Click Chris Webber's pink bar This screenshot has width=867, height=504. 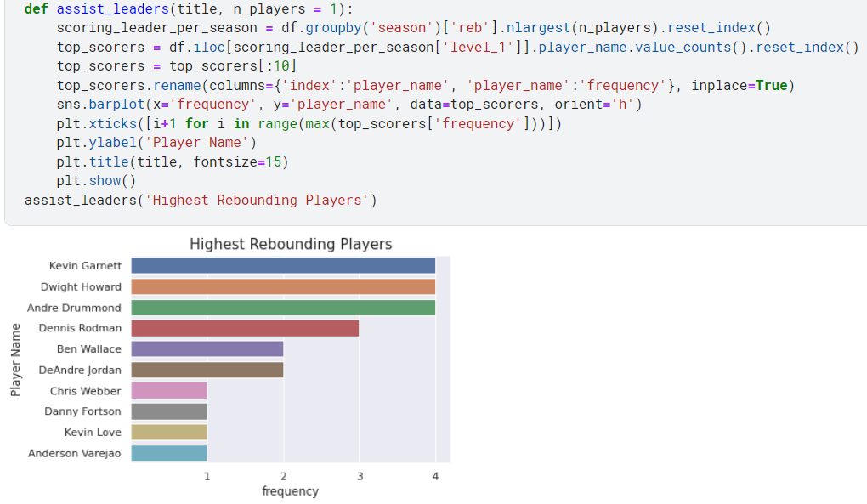(x=170, y=390)
